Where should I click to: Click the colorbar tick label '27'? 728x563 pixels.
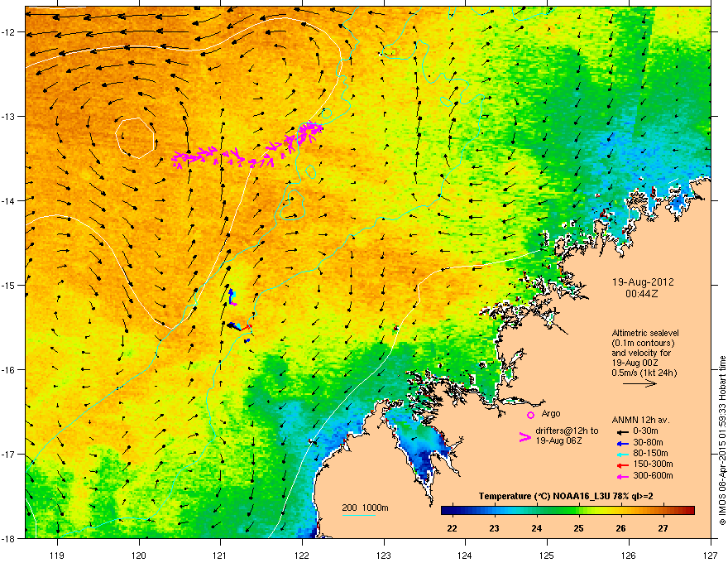coord(663,528)
